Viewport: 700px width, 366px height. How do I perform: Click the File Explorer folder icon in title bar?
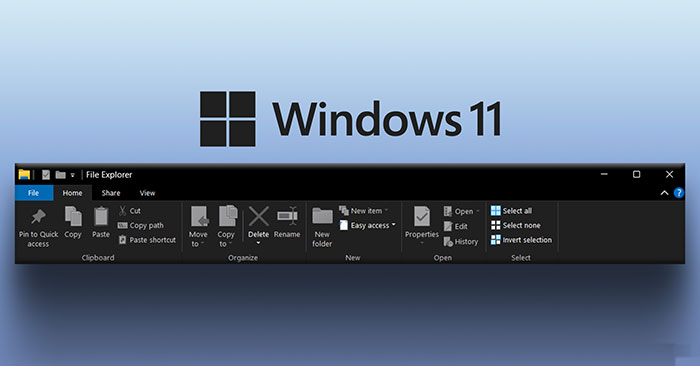[x=24, y=175]
